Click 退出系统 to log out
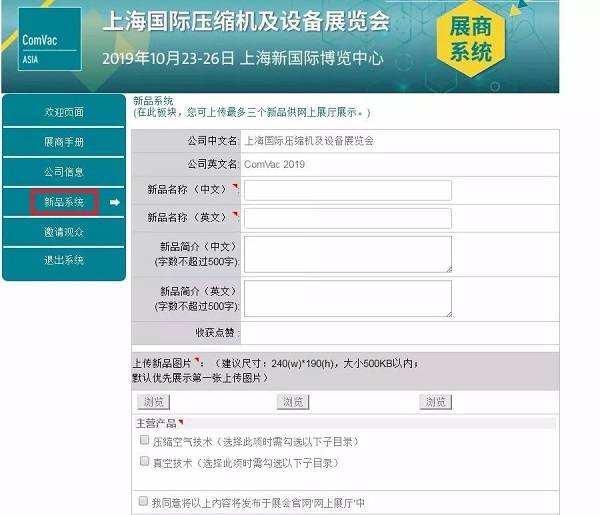 point(64,260)
